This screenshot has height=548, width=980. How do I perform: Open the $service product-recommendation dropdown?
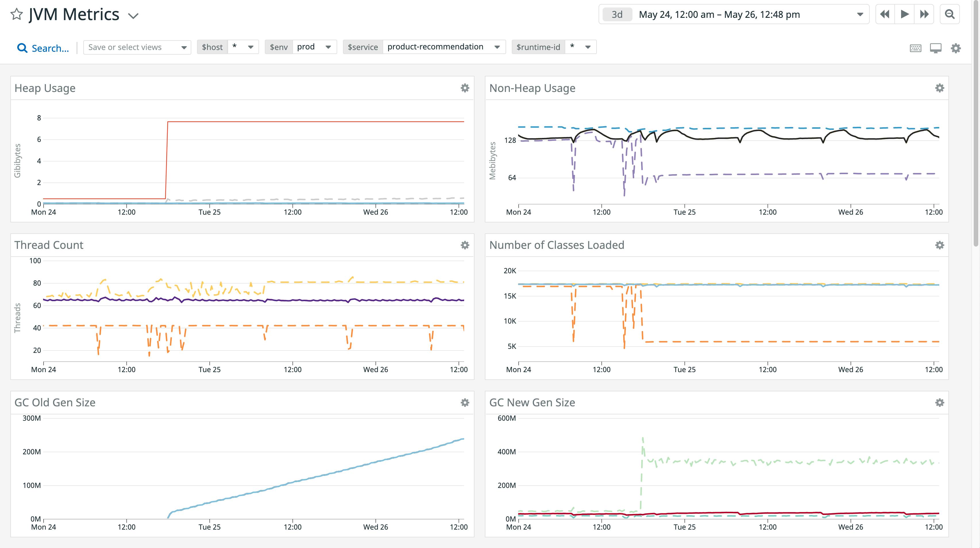click(497, 47)
